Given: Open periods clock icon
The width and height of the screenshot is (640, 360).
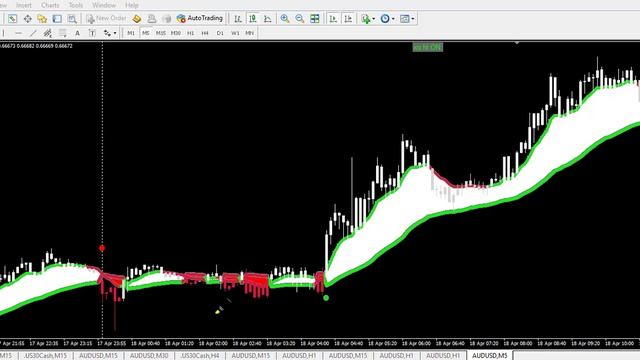Looking at the screenshot, I should point(384,18).
